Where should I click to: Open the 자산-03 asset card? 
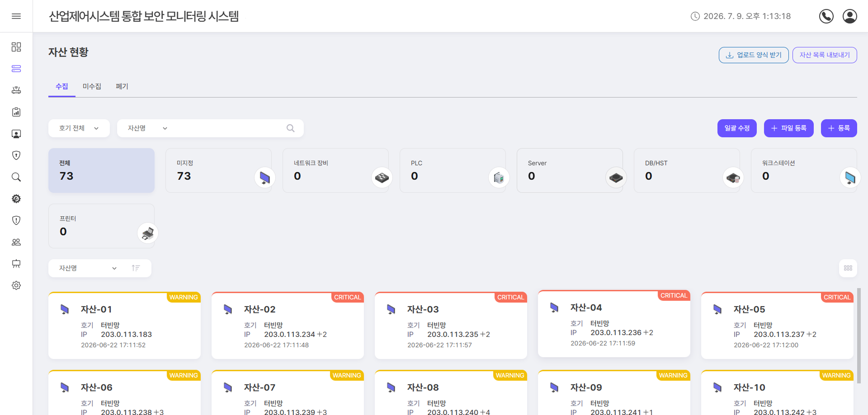pyautogui.click(x=451, y=326)
